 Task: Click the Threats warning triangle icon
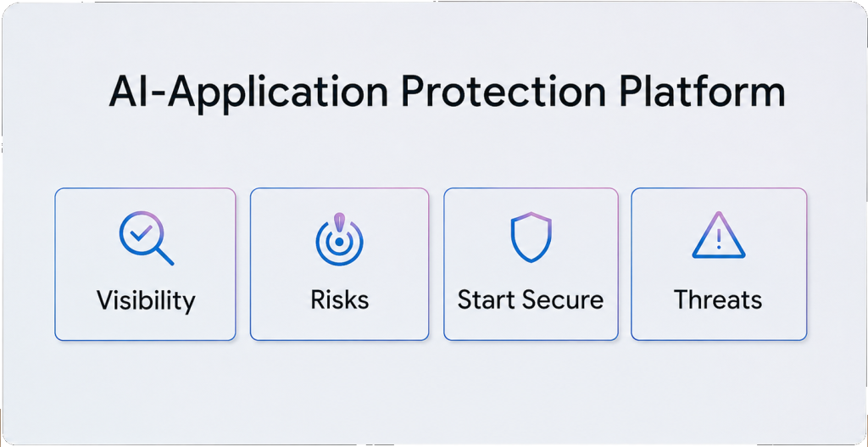tap(718, 237)
